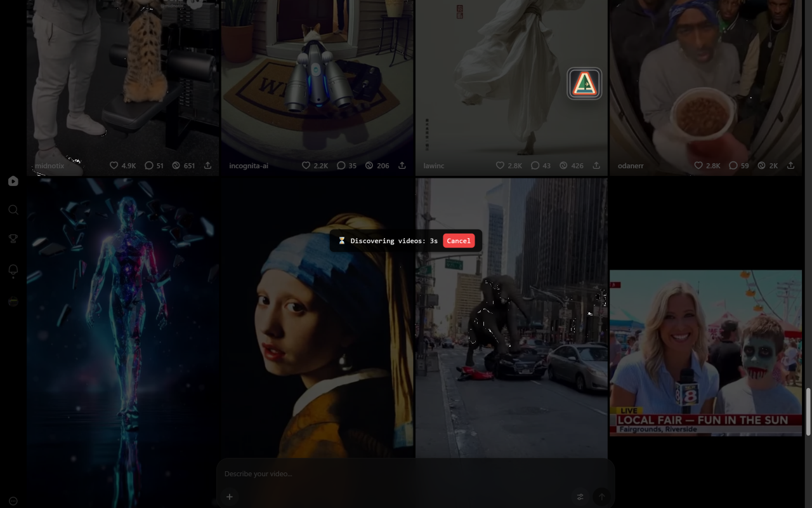Open the leaderboard trophy icon
Viewport: 812px width, 508px height.
13,238
